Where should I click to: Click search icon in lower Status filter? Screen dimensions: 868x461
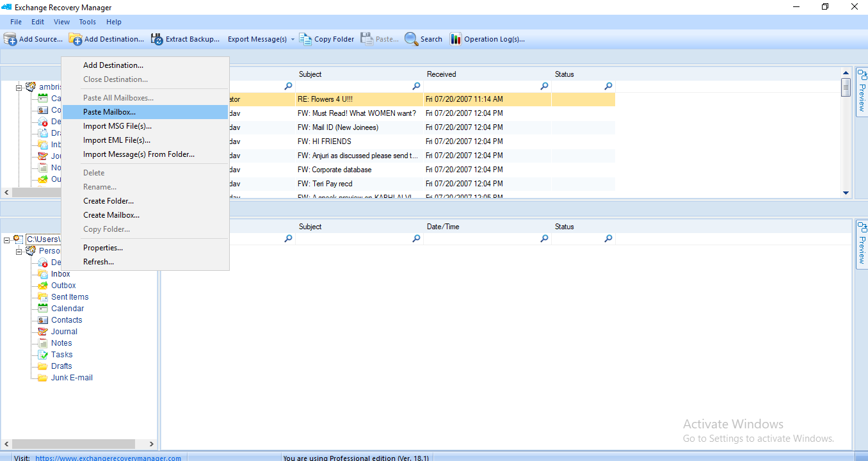608,238
